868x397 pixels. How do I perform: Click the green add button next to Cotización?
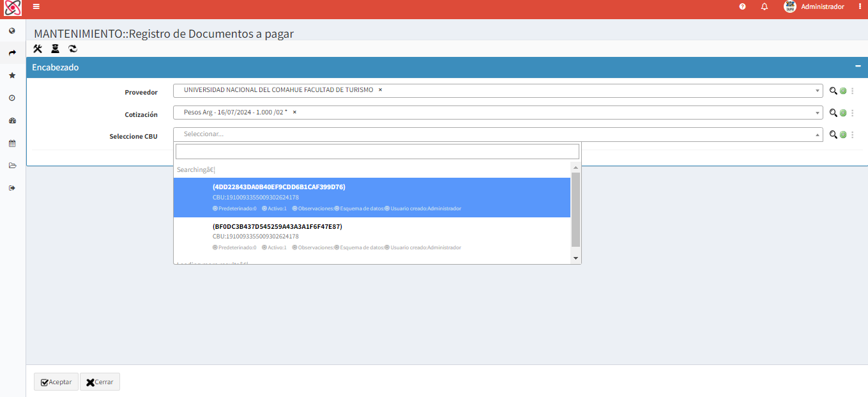pos(843,113)
